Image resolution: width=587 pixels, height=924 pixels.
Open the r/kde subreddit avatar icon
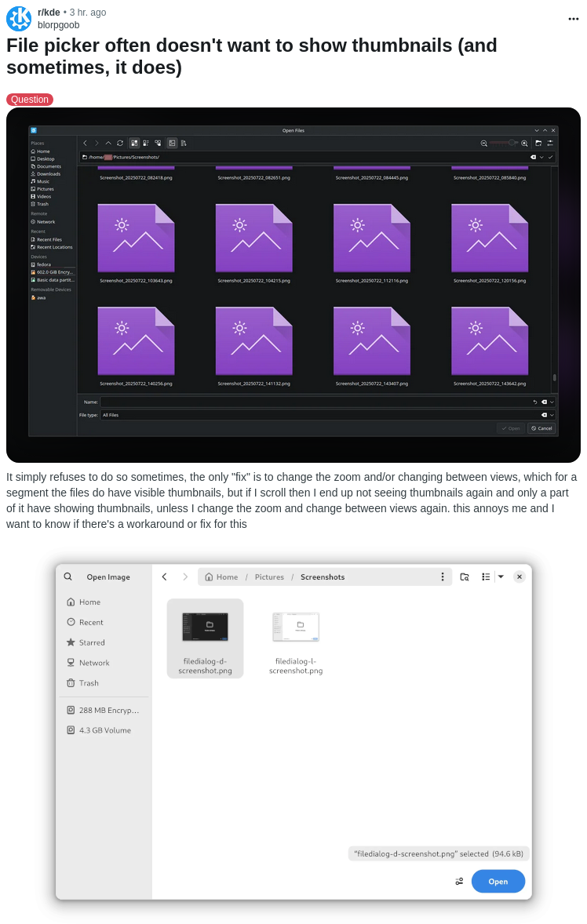(x=19, y=18)
